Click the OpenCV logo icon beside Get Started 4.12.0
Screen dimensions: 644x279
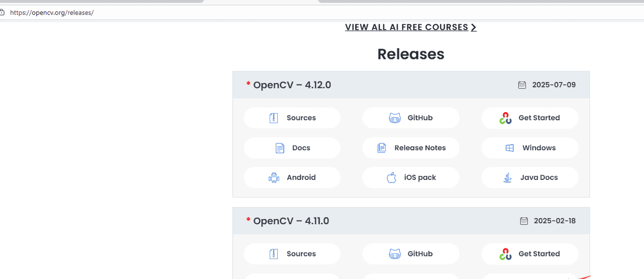(x=505, y=118)
